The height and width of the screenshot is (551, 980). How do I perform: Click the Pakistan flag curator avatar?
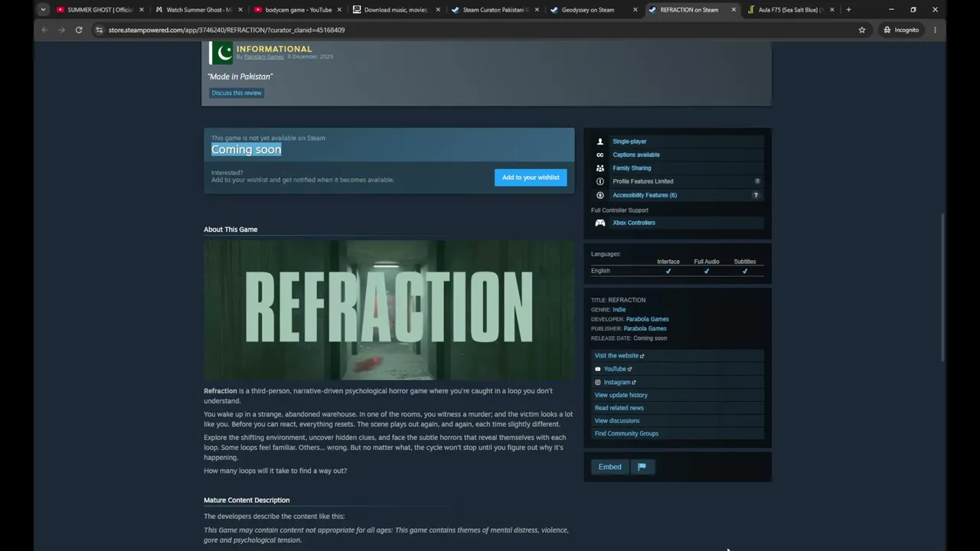(x=220, y=53)
